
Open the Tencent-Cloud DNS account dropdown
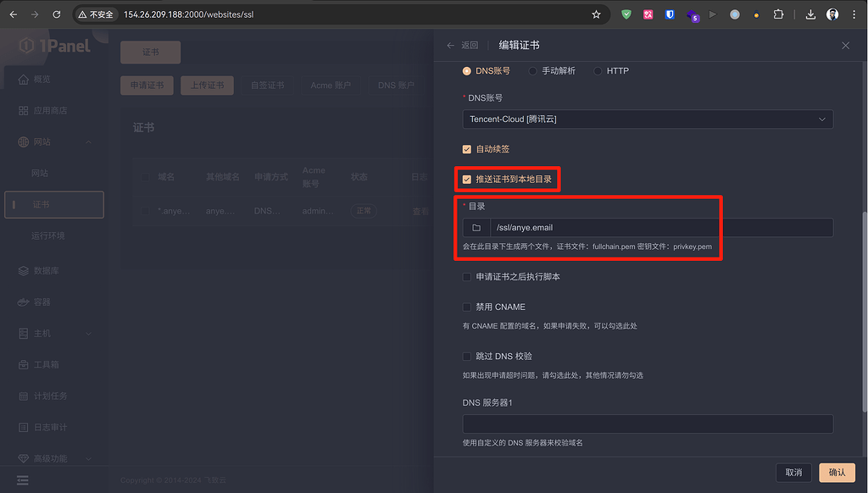tap(647, 119)
